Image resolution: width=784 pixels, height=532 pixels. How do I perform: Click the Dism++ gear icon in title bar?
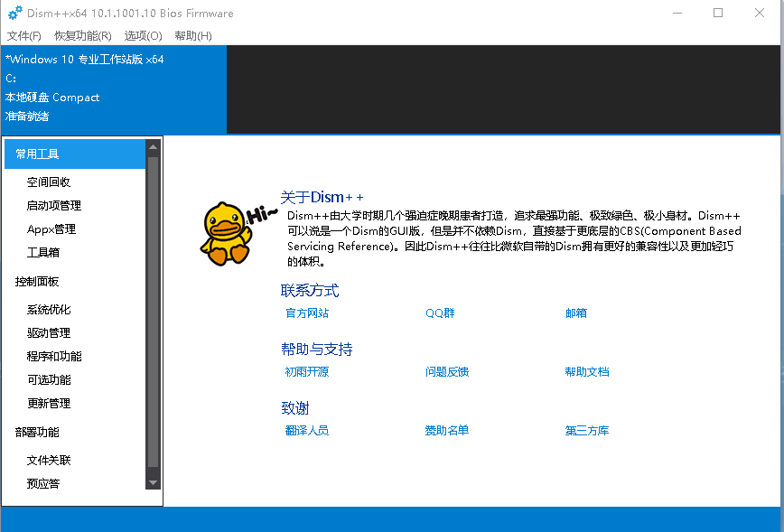(x=15, y=13)
